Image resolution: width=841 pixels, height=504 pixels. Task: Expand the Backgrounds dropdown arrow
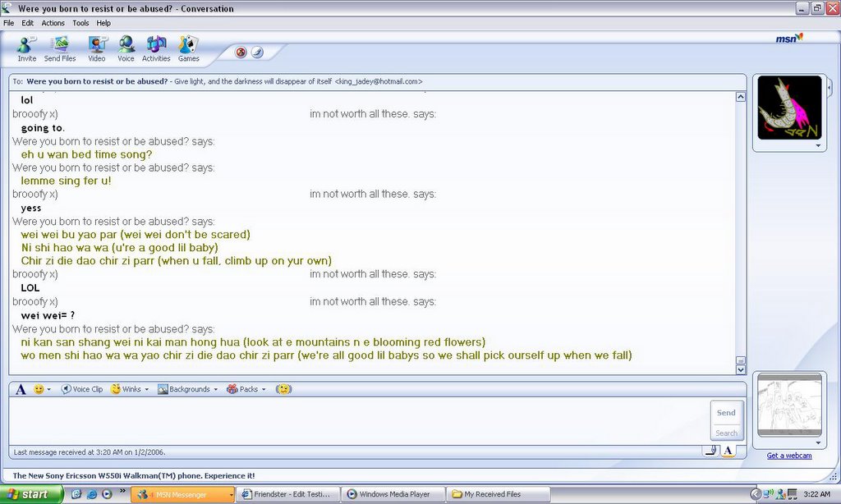point(216,390)
